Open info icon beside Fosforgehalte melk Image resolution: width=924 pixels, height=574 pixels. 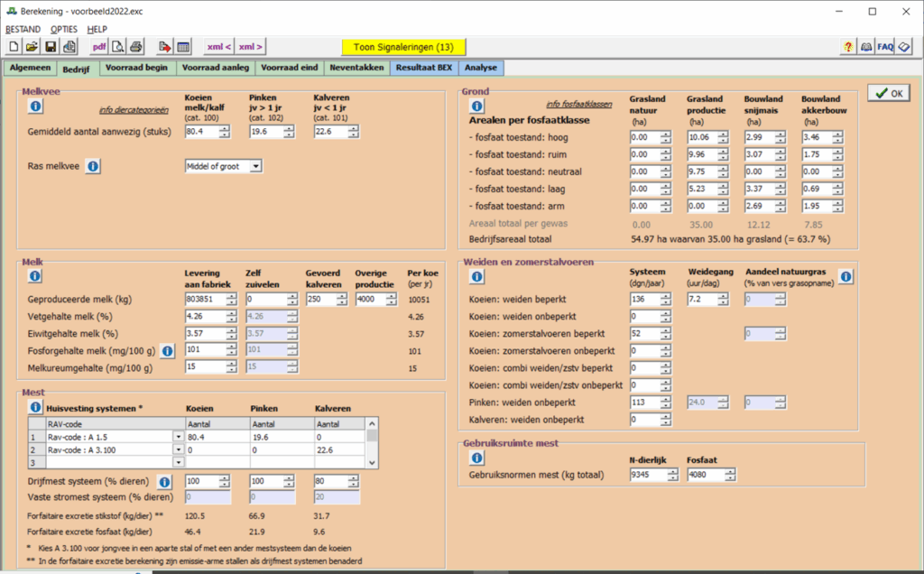click(x=167, y=349)
